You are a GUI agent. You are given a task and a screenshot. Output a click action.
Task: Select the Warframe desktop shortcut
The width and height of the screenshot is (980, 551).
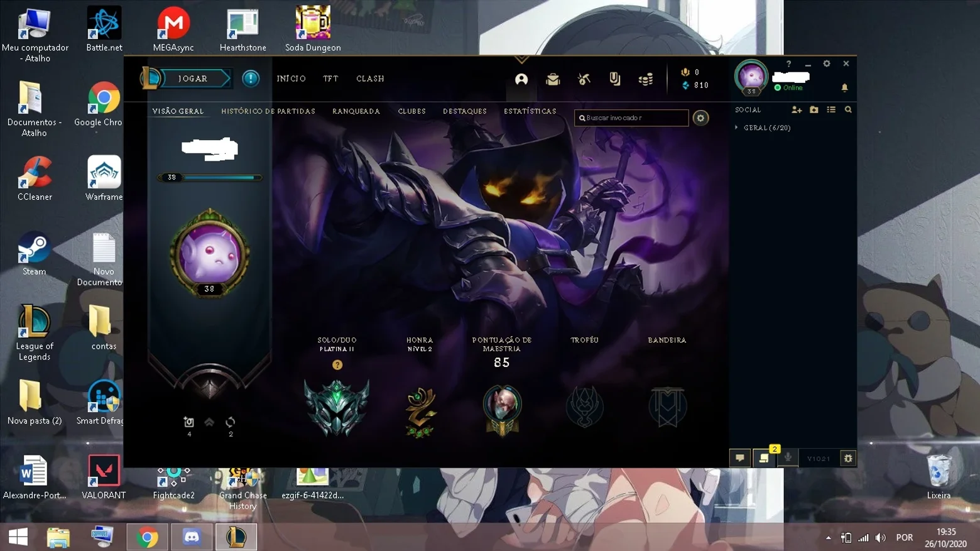click(x=104, y=178)
